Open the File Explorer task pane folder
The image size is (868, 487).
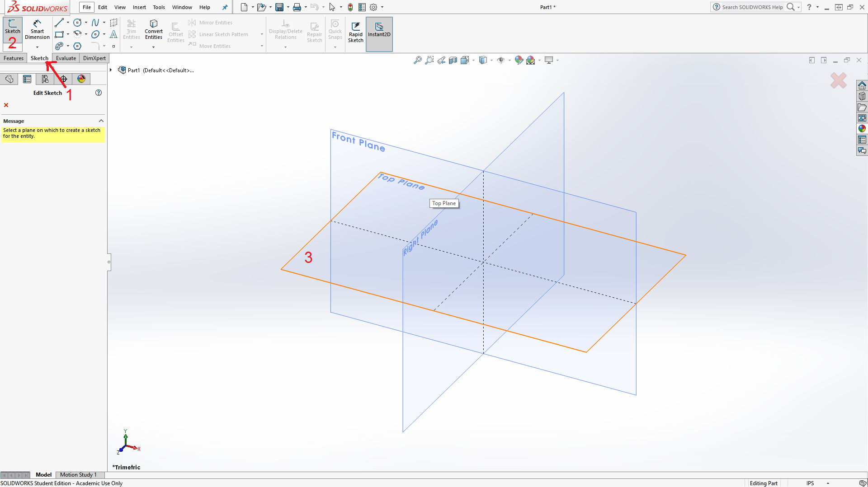tap(862, 107)
